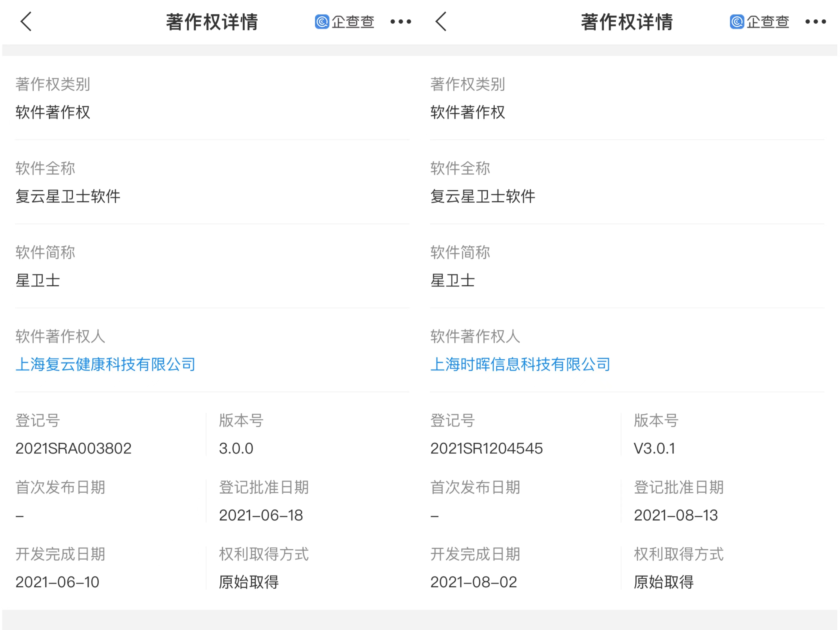Tap the 登记批准日期 label in left panel
840x630 pixels.
(264, 487)
